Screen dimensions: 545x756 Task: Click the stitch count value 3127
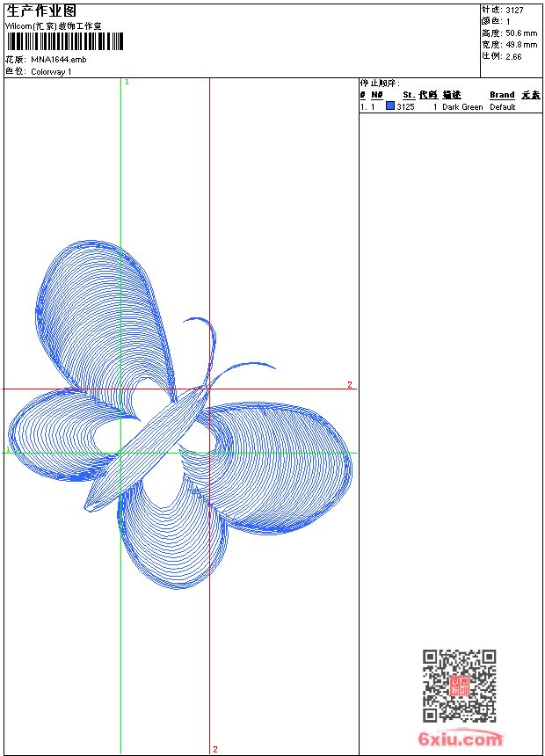tap(514, 10)
